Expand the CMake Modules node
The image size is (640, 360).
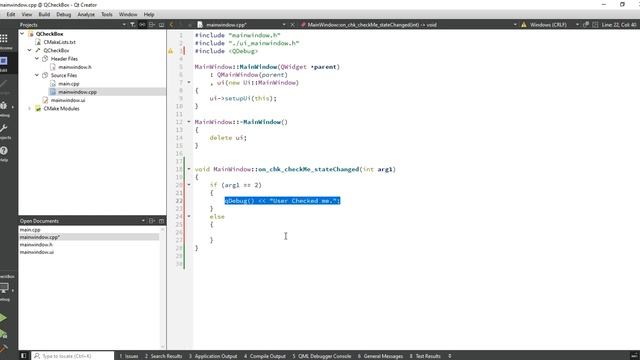coord(29,109)
